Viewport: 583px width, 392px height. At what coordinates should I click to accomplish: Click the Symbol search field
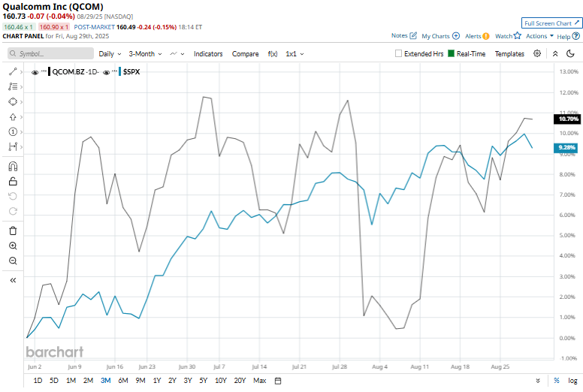click(x=50, y=53)
